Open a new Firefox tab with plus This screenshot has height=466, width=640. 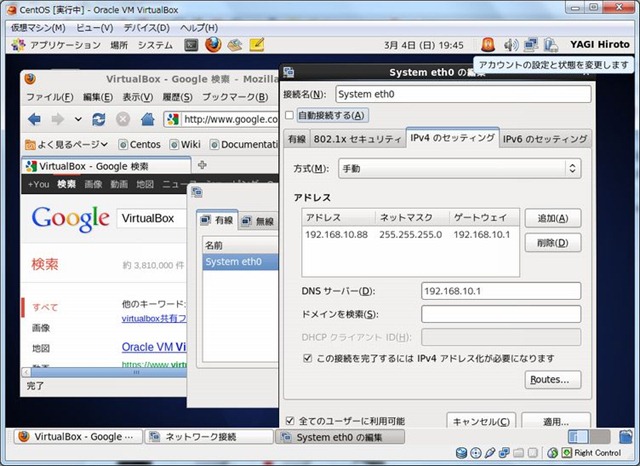202,165
